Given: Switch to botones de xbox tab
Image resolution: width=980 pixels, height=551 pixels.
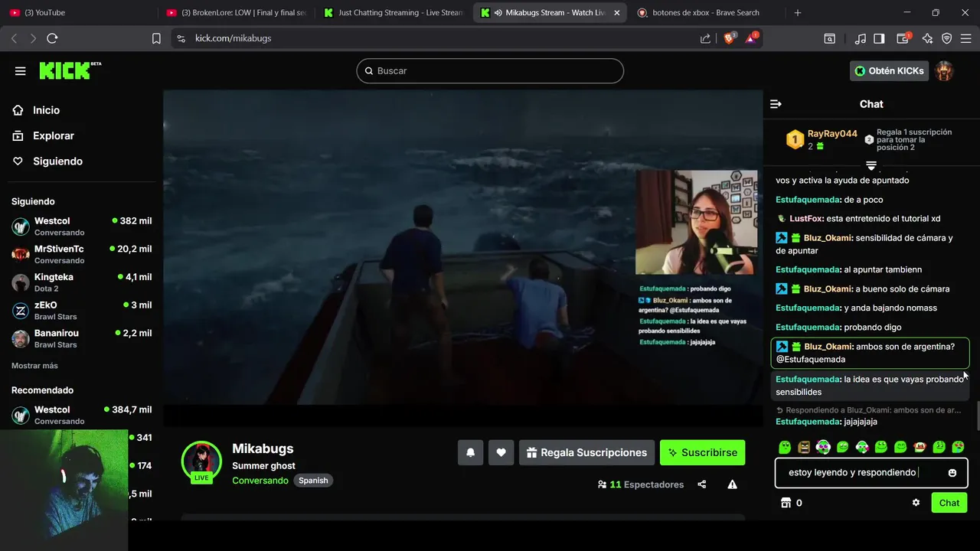Looking at the screenshot, I should (x=706, y=13).
